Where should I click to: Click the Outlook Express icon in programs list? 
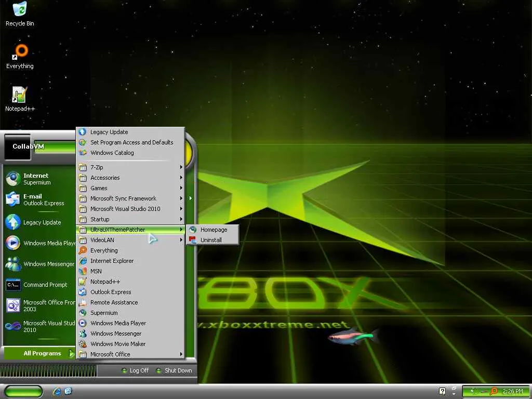[x=83, y=292]
